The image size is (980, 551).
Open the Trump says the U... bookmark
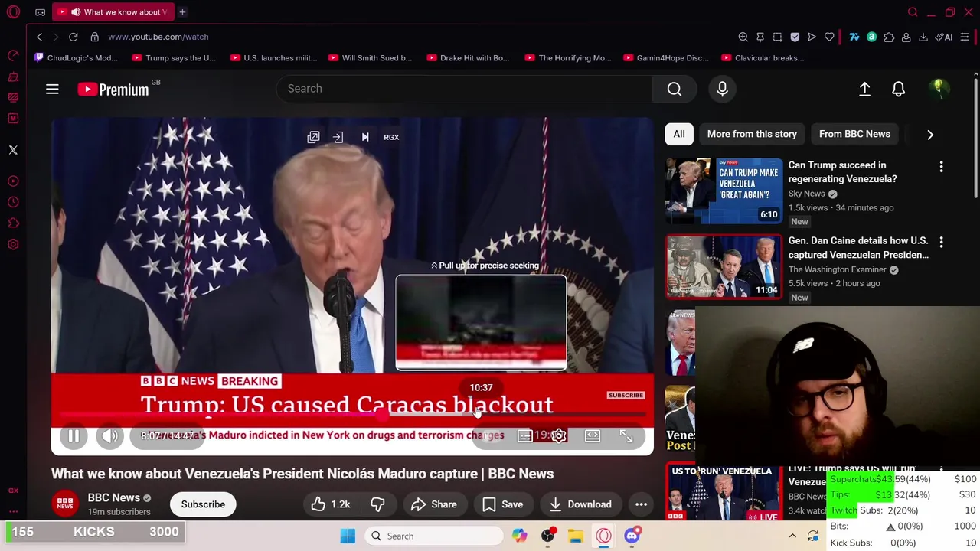point(174,58)
